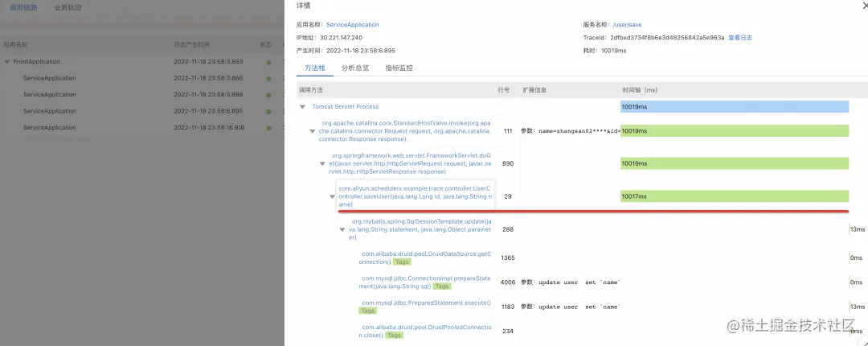Click the green status dot for FrontApplication

pos(268,62)
